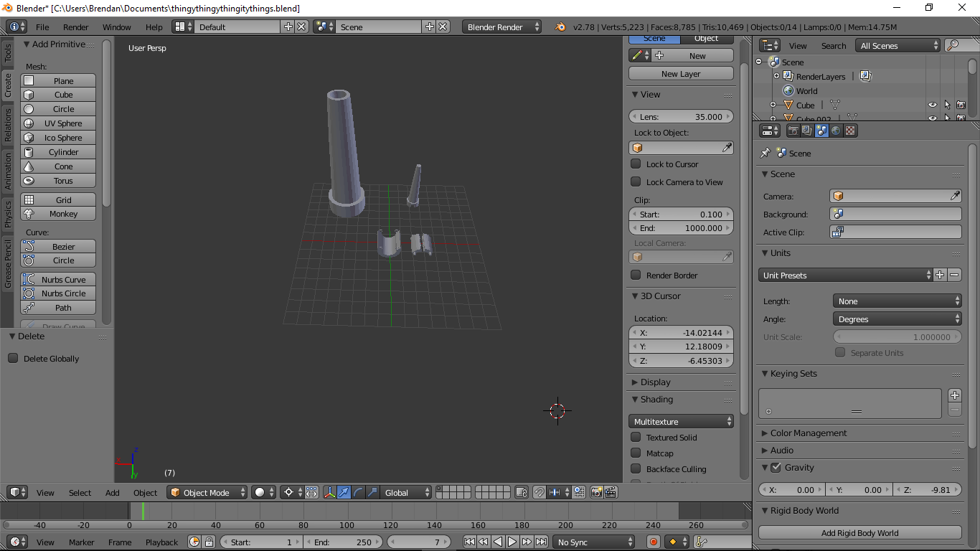
Task: Open the File menu
Action: point(42,27)
